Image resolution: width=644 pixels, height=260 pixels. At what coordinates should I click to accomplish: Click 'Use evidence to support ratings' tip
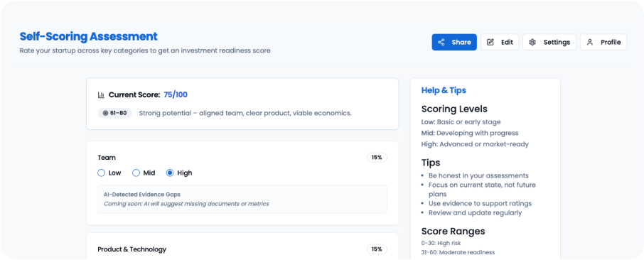point(480,203)
